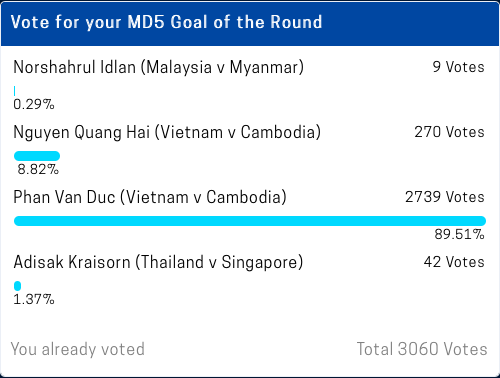
Task: Select Phan Van Duc (Vietnam v Cambodia) option
Action: coord(150,197)
